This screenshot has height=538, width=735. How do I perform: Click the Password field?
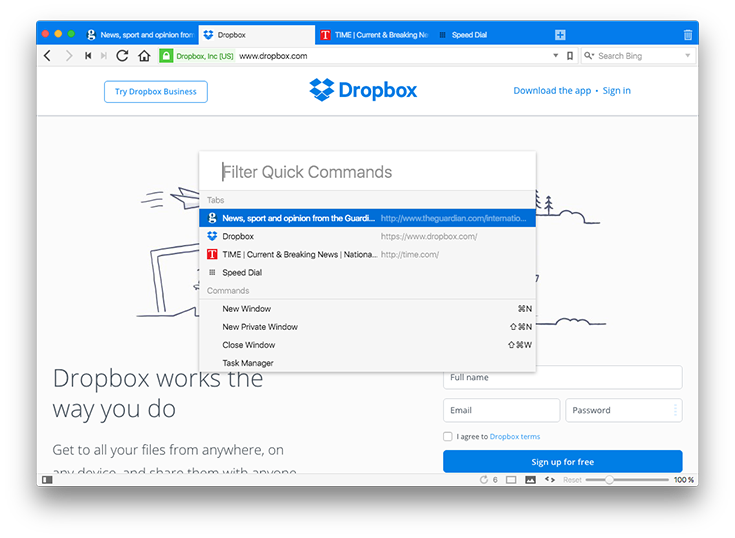pyautogui.click(x=623, y=410)
